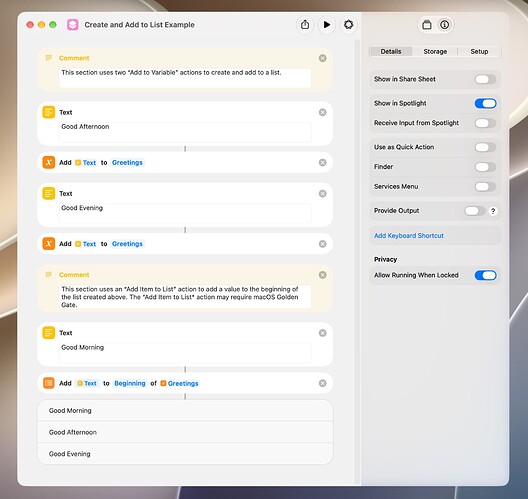Open the shortcut settings gear icon
The image size is (528, 499).
tap(348, 25)
